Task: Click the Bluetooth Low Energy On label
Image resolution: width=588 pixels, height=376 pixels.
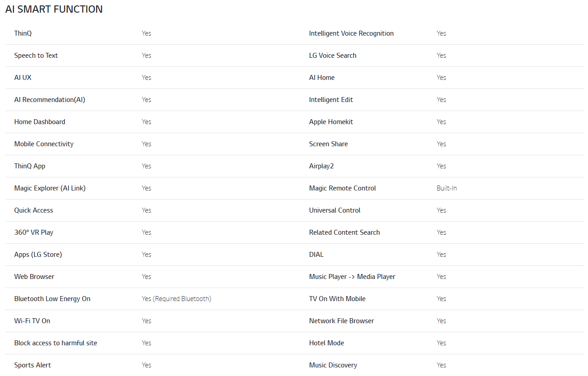Action: 52,299
